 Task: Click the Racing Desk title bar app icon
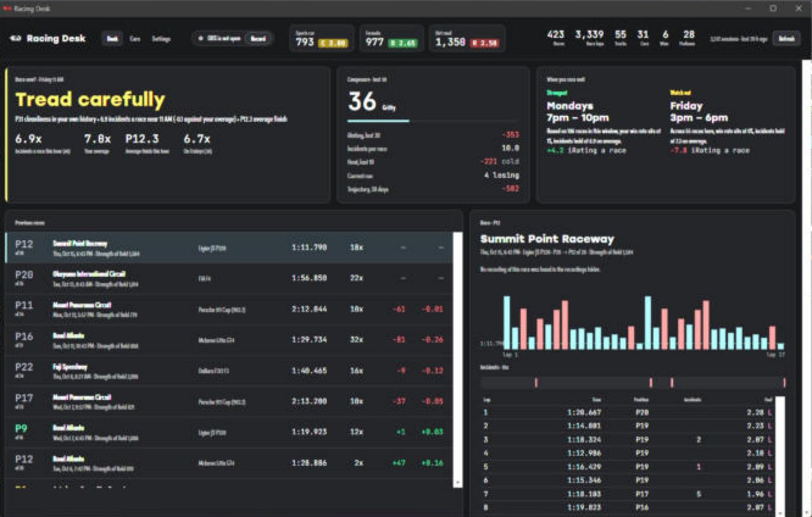pos(7,8)
